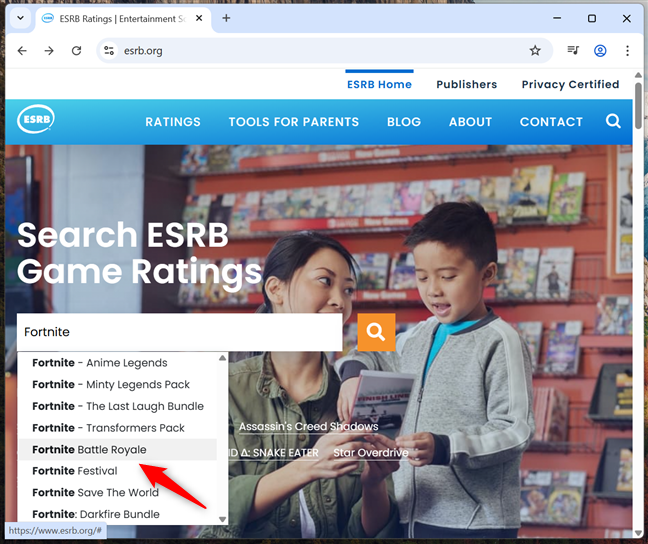This screenshot has width=648, height=544.
Task: Click the Fortnite search input field
Action: (x=179, y=332)
